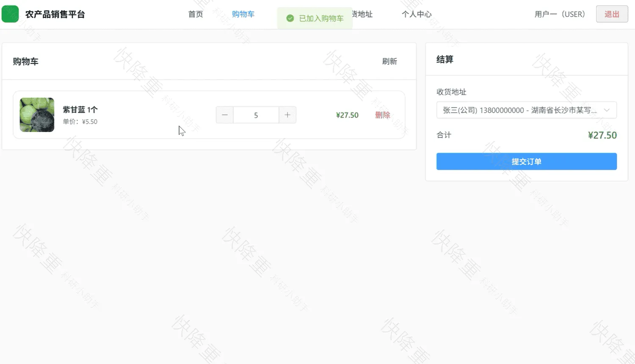
Task: Click the green platform logo icon
Action: point(10,14)
